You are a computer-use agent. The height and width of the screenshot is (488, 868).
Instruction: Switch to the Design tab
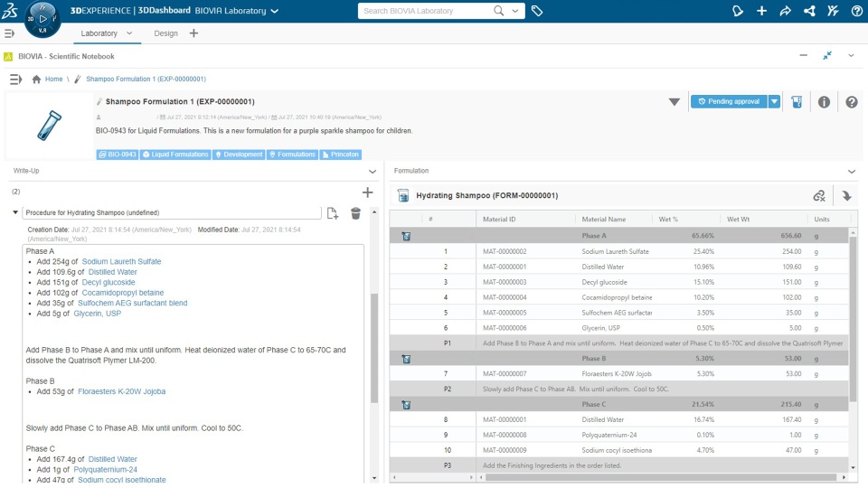(x=165, y=33)
